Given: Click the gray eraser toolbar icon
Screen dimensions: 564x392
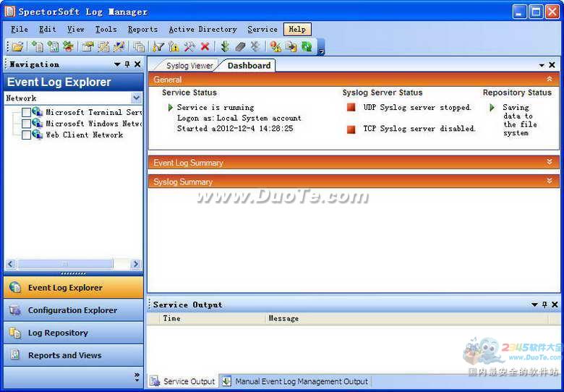Looking at the screenshot, I should pos(240,47).
